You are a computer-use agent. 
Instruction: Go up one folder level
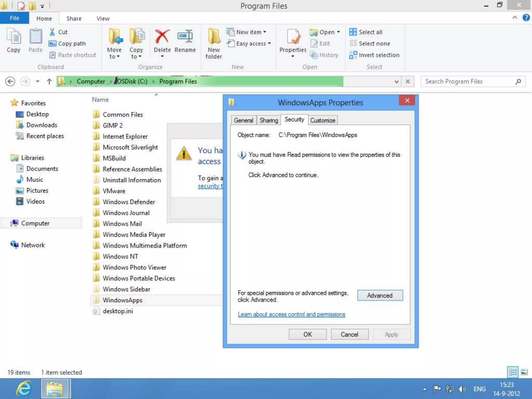[x=49, y=82]
